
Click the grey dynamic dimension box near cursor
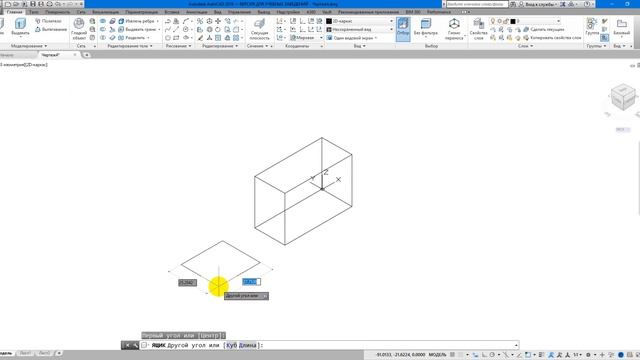pos(187,282)
